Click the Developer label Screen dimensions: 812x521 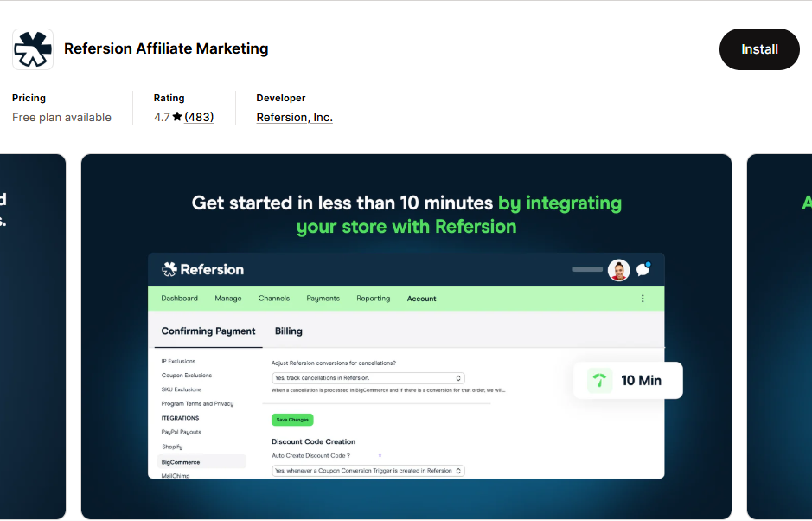pyautogui.click(x=281, y=98)
